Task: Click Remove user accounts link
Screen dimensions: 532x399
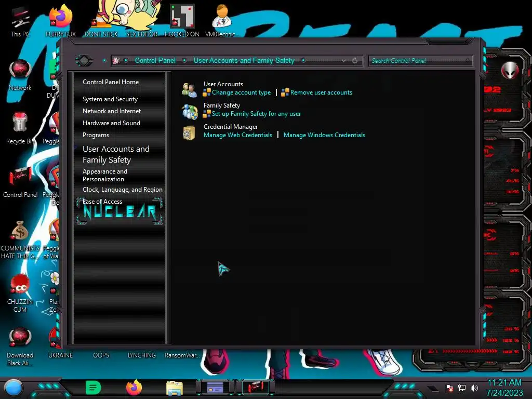Action: coord(321,92)
